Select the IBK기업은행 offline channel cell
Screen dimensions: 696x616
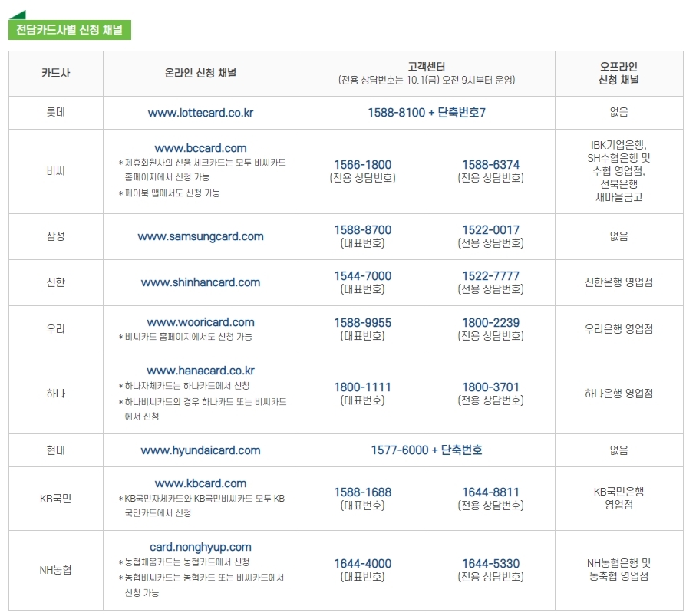click(x=618, y=171)
